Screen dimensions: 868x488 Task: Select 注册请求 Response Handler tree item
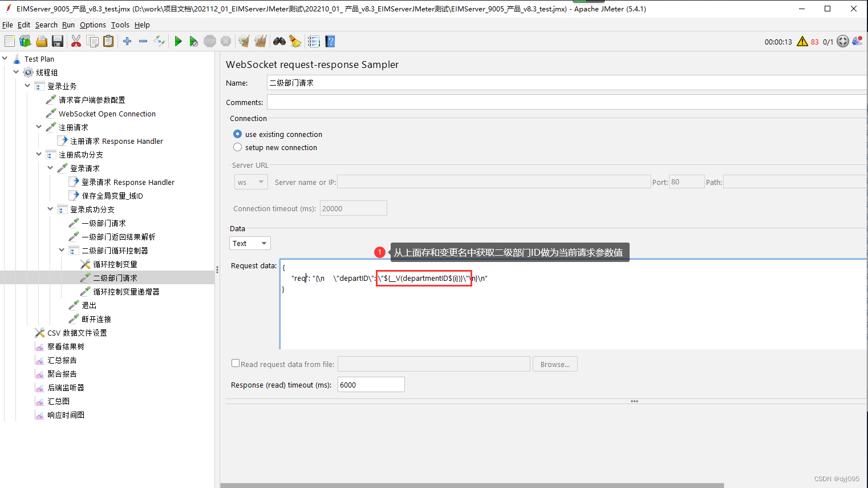click(116, 141)
